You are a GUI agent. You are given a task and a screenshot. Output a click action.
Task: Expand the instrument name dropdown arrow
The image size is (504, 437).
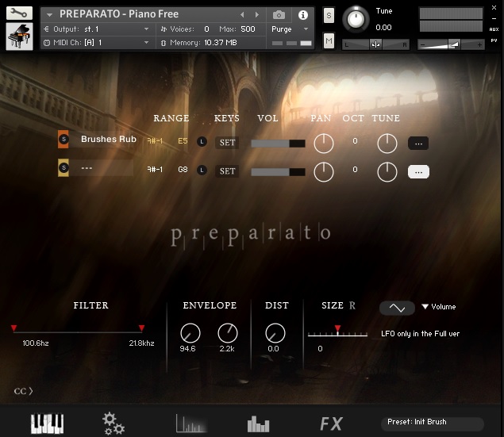coord(49,15)
